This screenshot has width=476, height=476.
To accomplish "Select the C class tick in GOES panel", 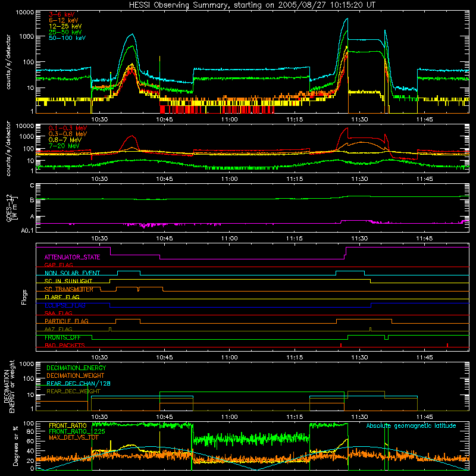I will tap(32, 186).
